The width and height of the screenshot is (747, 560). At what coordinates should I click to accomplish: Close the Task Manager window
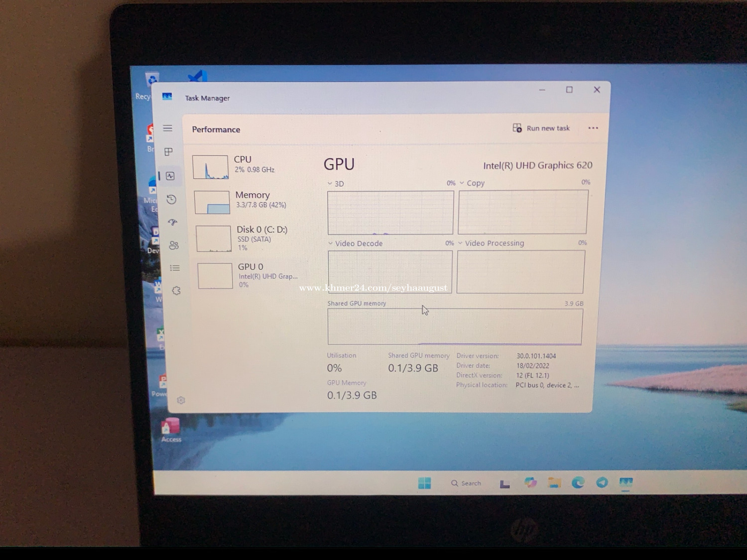click(x=597, y=90)
